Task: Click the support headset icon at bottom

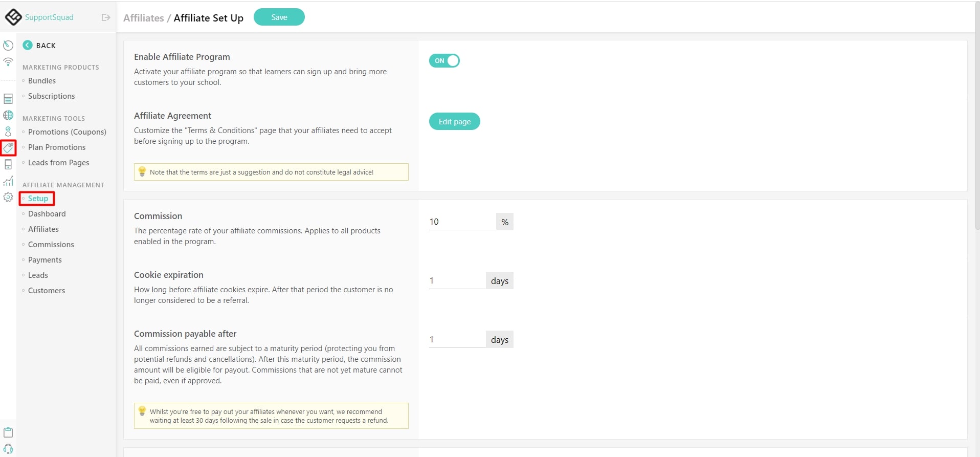Action: coord(8,449)
